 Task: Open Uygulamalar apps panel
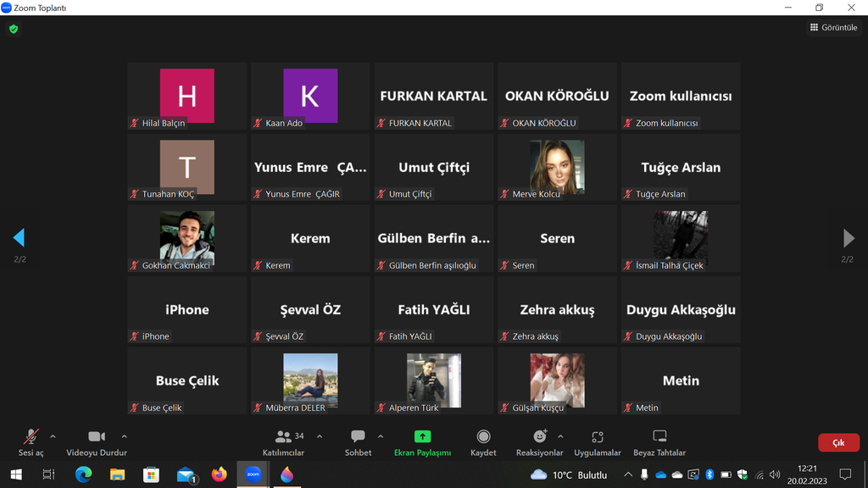(x=598, y=441)
